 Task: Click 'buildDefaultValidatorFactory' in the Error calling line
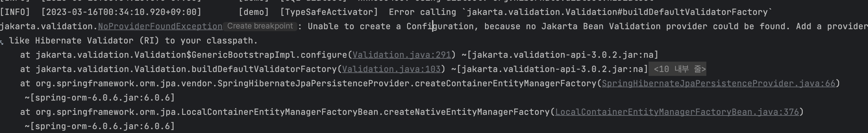(694, 12)
